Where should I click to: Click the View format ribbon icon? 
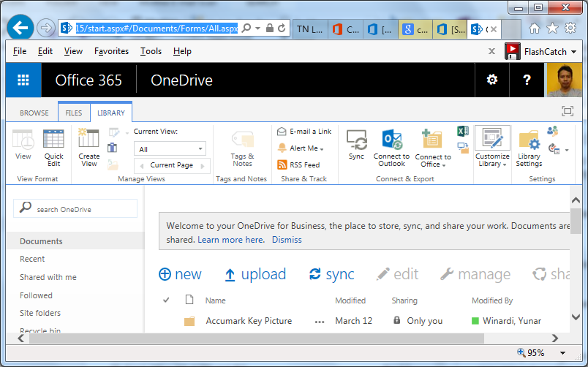pos(23,144)
